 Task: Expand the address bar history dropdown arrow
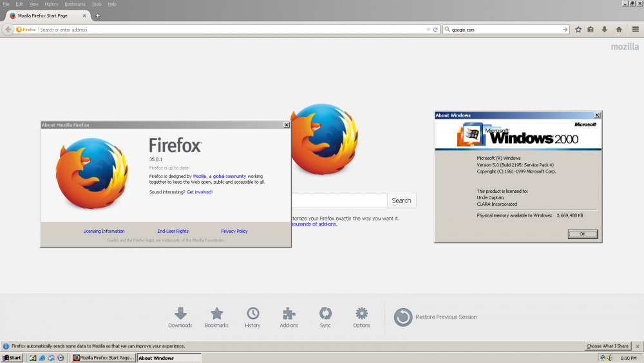pyautogui.click(x=428, y=30)
